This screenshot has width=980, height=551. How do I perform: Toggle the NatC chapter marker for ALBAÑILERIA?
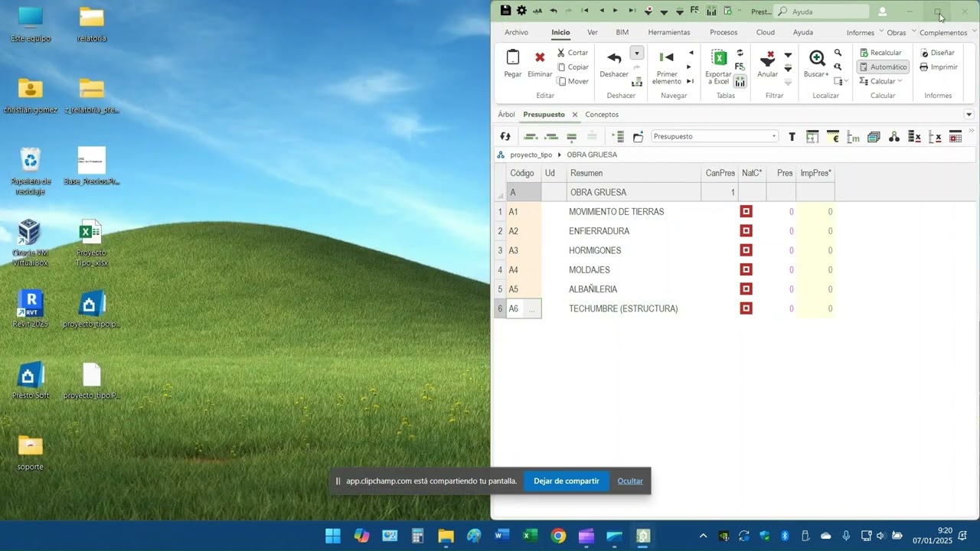[746, 289]
